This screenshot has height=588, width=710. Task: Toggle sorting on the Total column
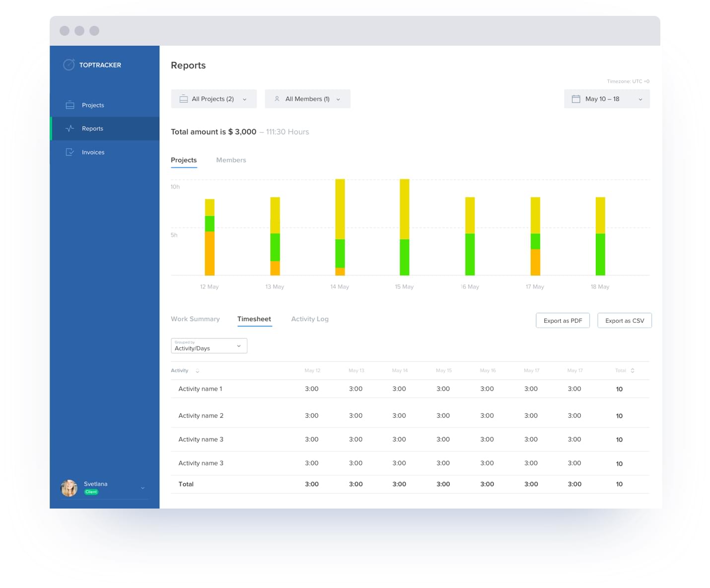(x=632, y=370)
